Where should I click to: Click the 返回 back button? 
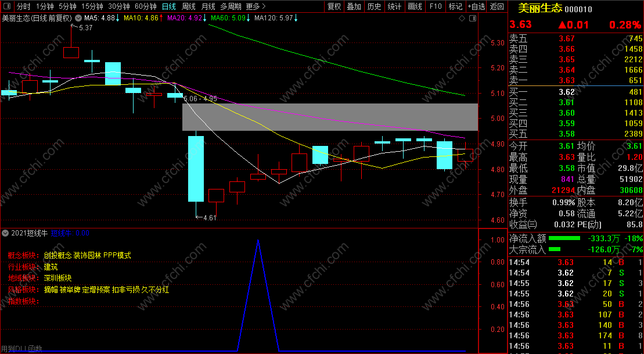497,6
